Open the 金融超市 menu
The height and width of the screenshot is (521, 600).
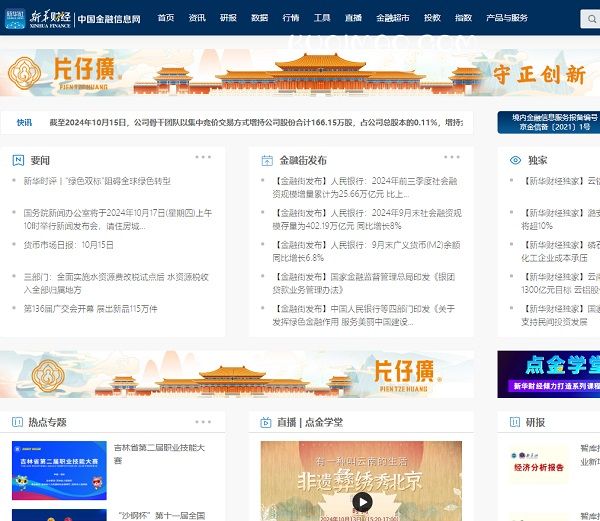pyautogui.click(x=393, y=18)
